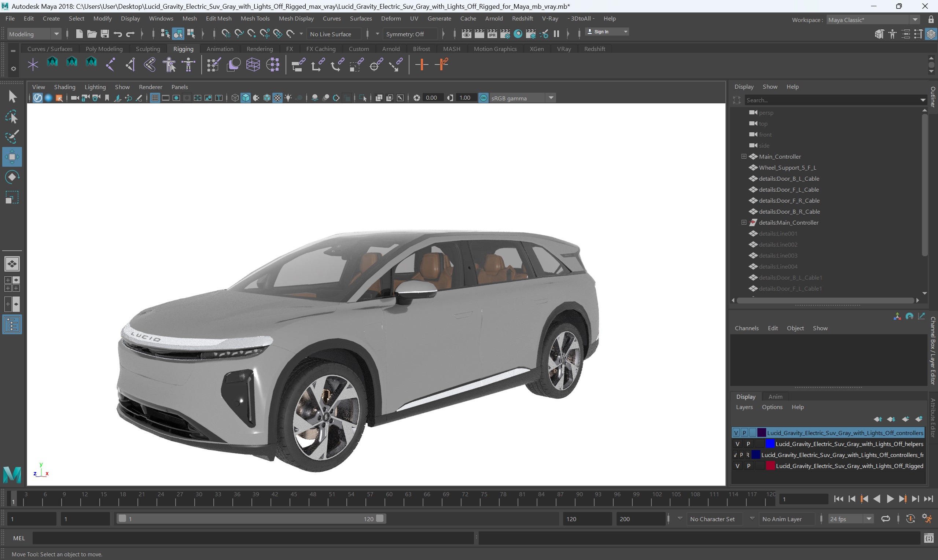Click the Create Lattice shelf icon
938x560 pixels.
point(253,65)
